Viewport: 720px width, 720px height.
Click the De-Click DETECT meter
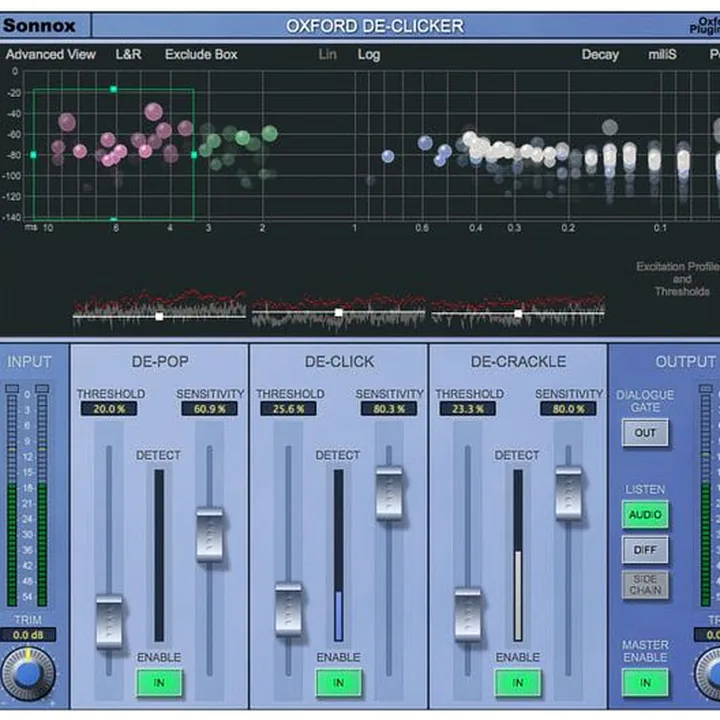coord(338,555)
